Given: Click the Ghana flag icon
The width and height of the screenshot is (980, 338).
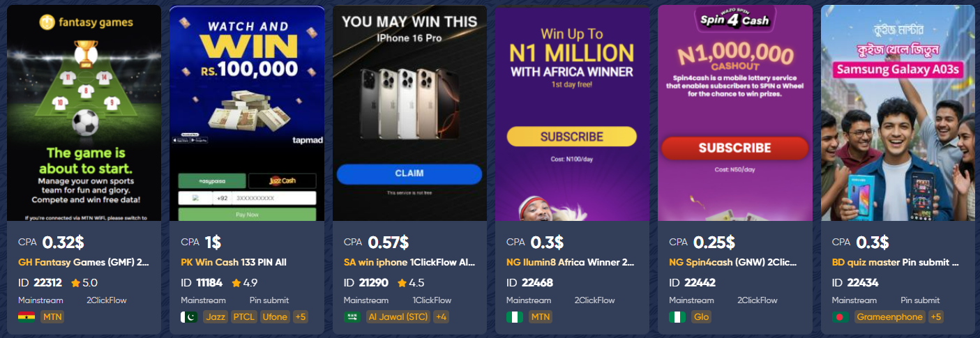Looking at the screenshot, I should (26, 317).
